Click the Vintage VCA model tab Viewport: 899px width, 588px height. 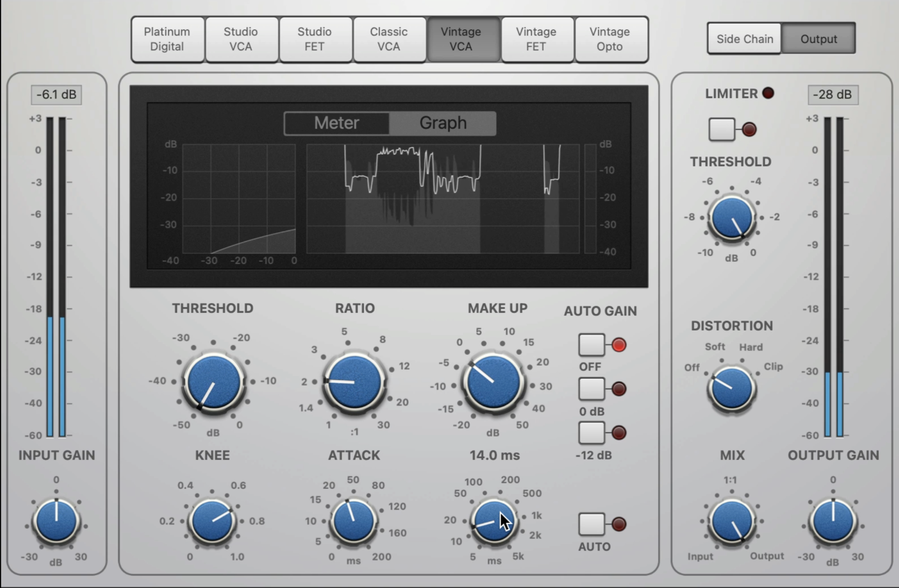click(x=463, y=39)
